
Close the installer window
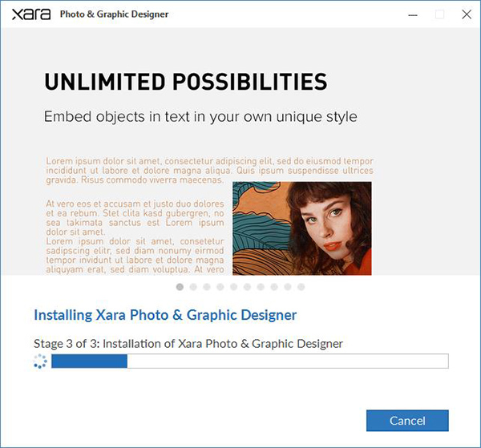[467, 14]
